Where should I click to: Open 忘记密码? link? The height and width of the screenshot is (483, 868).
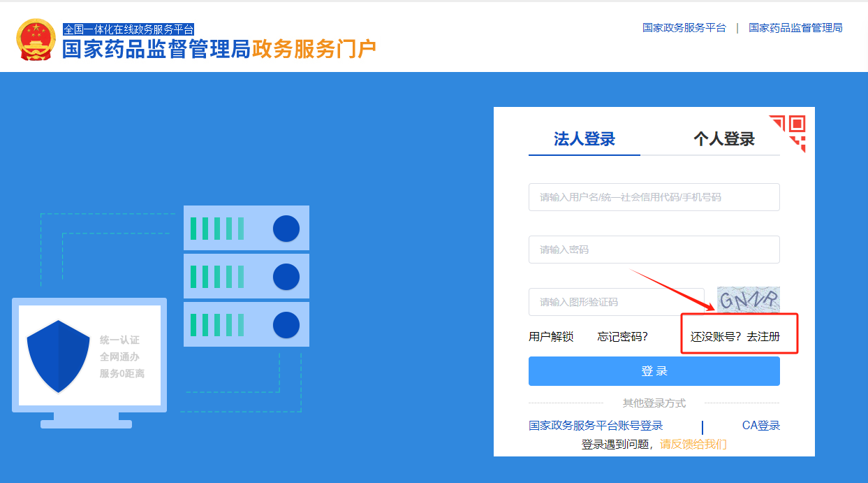click(623, 337)
